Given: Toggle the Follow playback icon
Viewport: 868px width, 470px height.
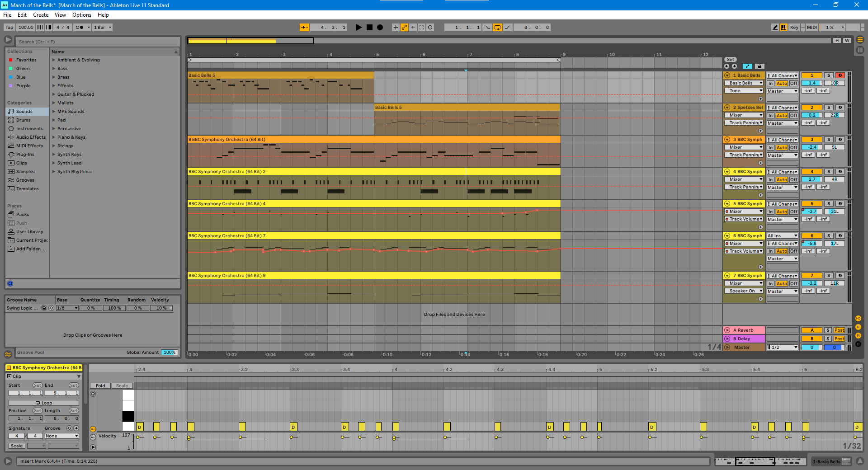Looking at the screenshot, I should click(305, 28).
